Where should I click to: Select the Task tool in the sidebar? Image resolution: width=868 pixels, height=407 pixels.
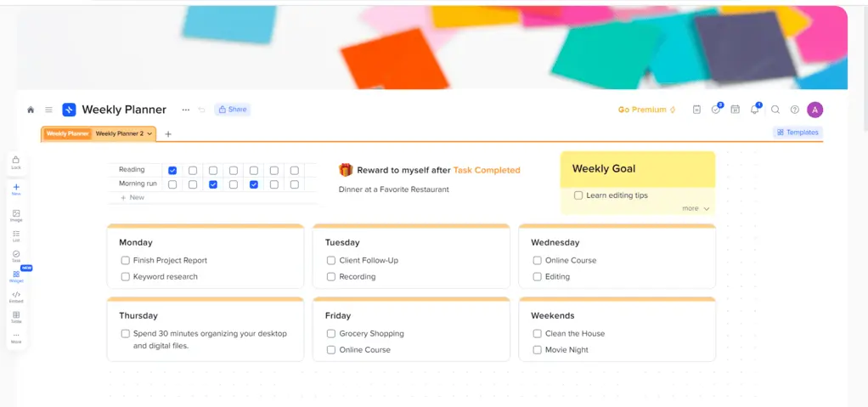click(x=16, y=257)
